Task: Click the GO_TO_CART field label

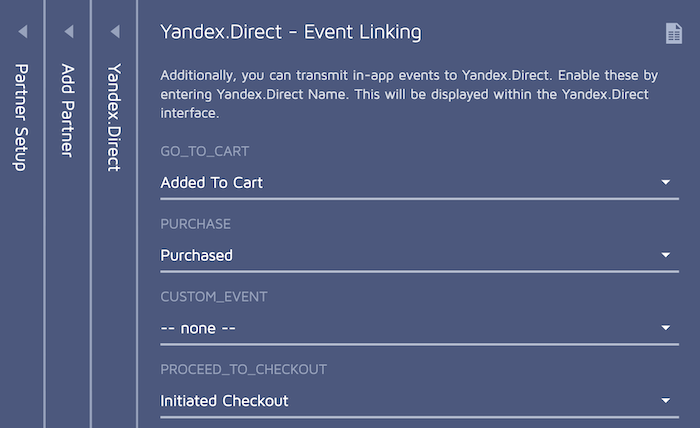Action: click(205, 152)
